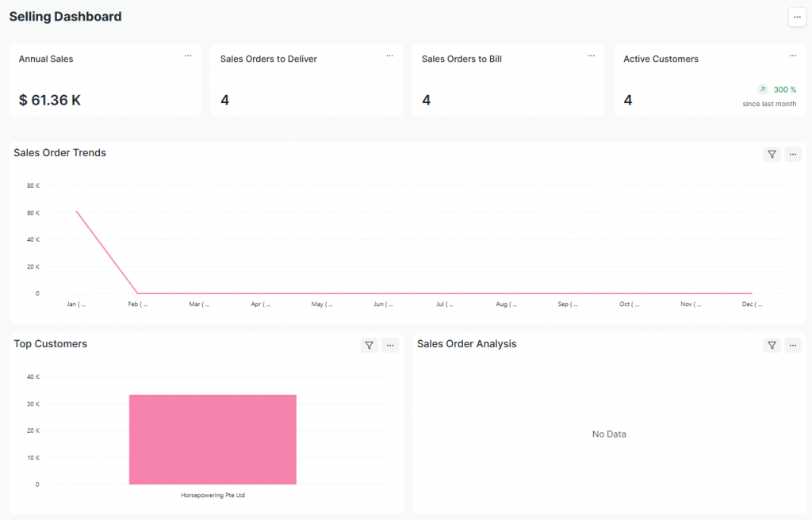Screen dimensions: 812x520
Task: Click the January peak on the trends line
Action: tap(76, 211)
